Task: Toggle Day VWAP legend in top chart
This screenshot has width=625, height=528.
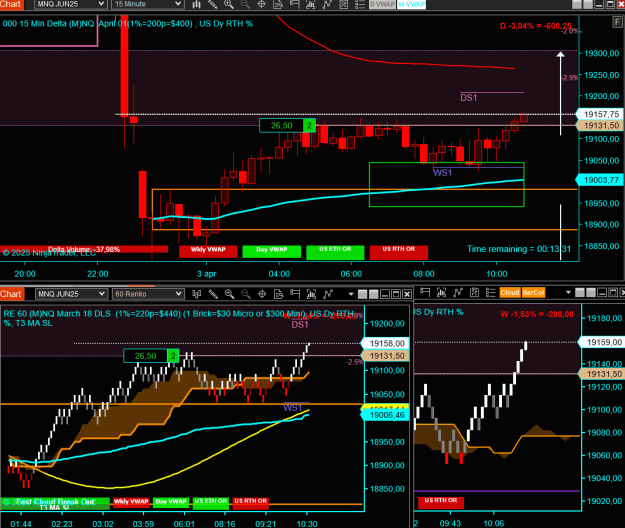Action: (271, 251)
